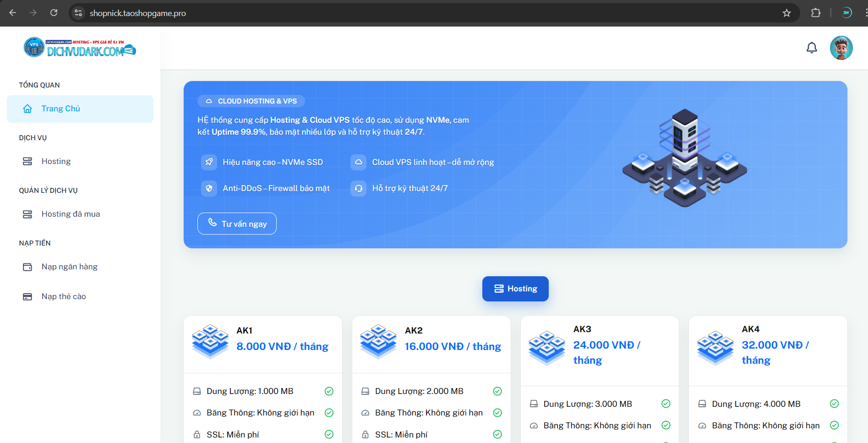Click the AK1 package cube icon
The image size is (868, 443).
click(210, 341)
